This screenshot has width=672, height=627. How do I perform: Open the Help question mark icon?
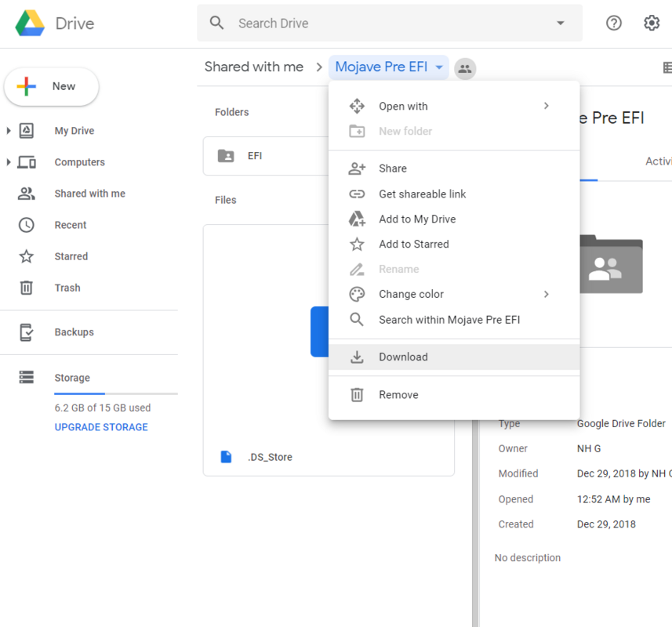coord(614,24)
